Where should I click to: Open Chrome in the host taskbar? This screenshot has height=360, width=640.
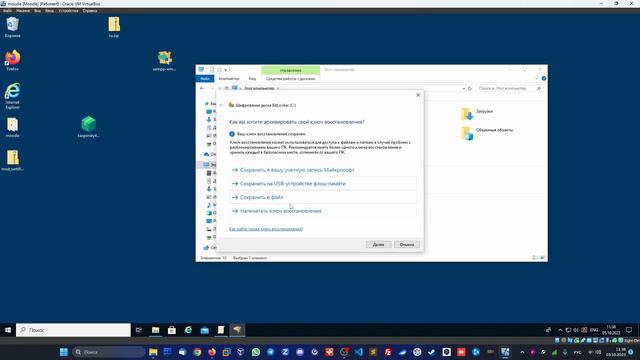coord(197,352)
